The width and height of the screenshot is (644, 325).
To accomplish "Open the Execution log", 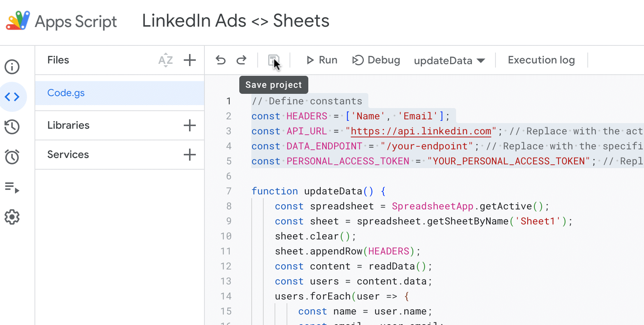I will pyautogui.click(x=541, y=60).
